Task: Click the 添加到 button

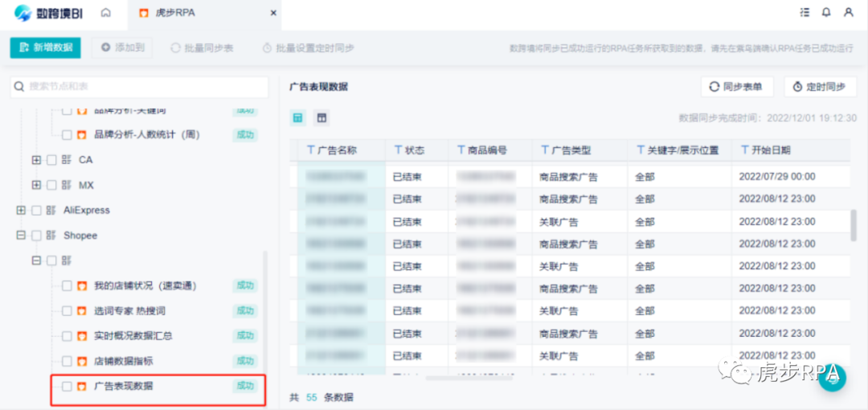Action: pyautogui.click(x=122, y=47)
